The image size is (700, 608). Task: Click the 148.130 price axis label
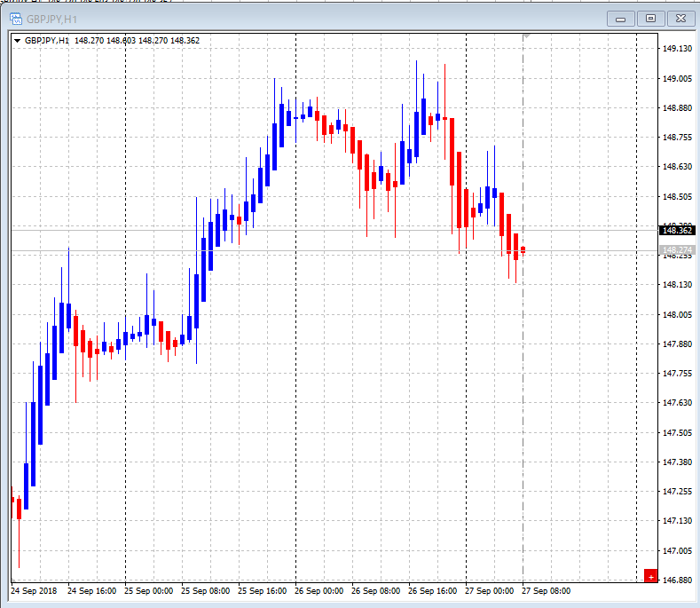click(x=677, y=285)
